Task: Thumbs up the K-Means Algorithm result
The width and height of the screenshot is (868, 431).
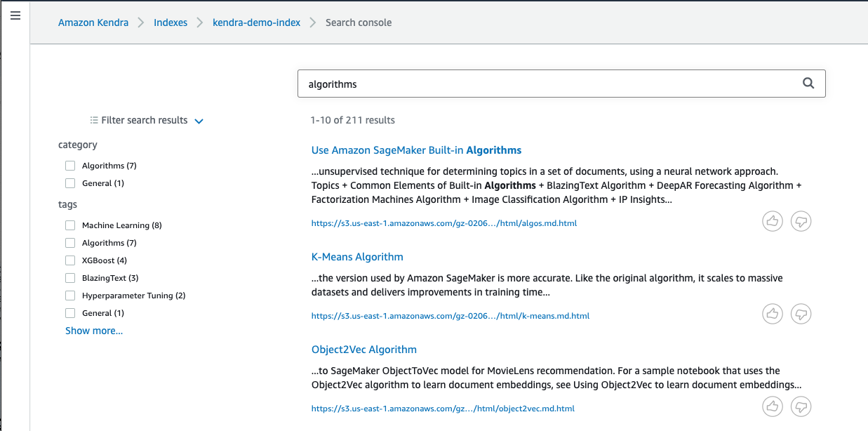Action: click(773, 314)
